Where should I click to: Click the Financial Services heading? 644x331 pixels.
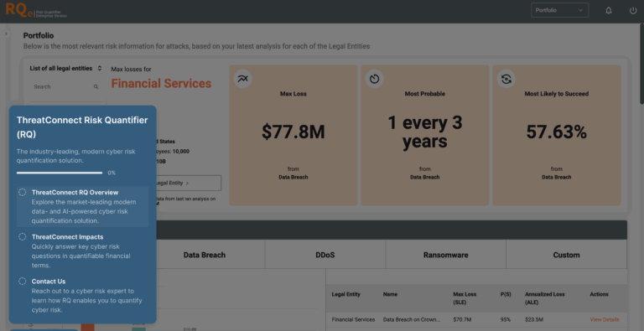tap(161, 83)
